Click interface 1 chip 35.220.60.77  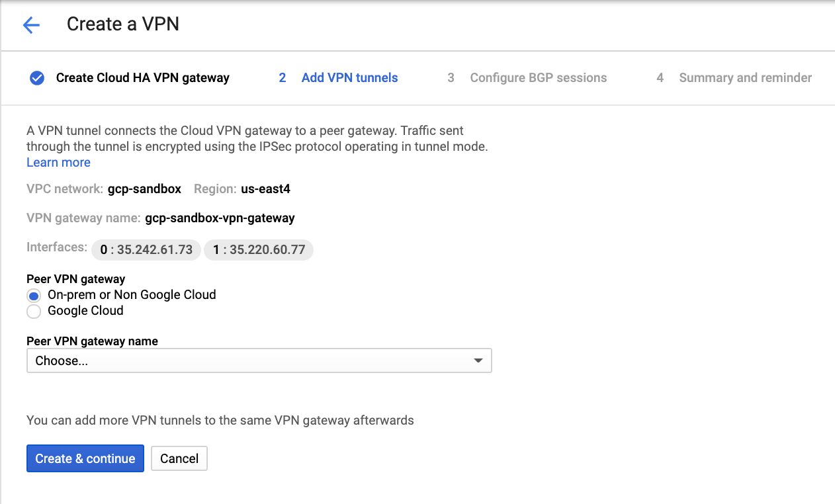tap(259, 250)
